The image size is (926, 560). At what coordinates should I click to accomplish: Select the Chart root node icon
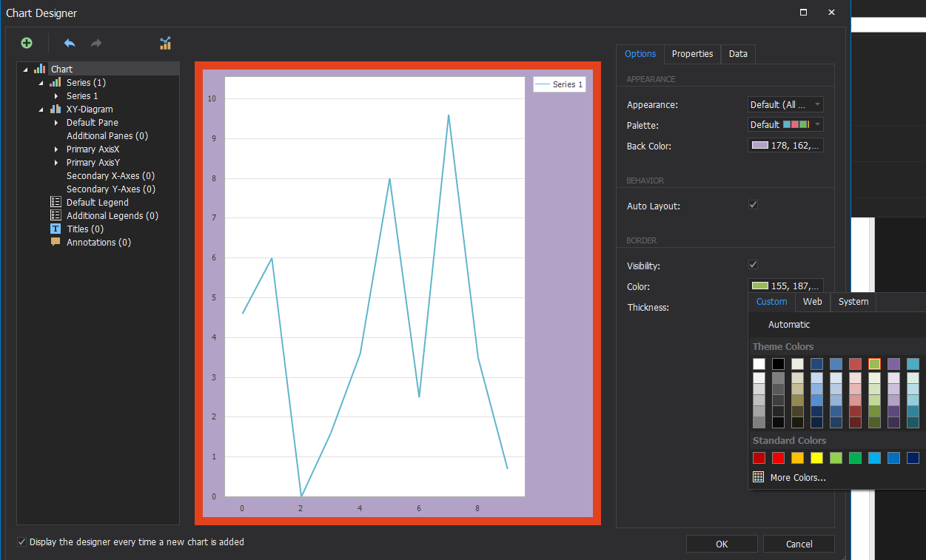(40, 69)
